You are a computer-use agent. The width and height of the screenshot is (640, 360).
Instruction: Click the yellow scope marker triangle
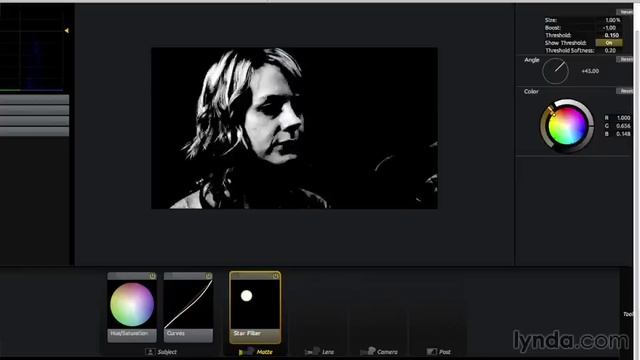(x=67, y=31)
